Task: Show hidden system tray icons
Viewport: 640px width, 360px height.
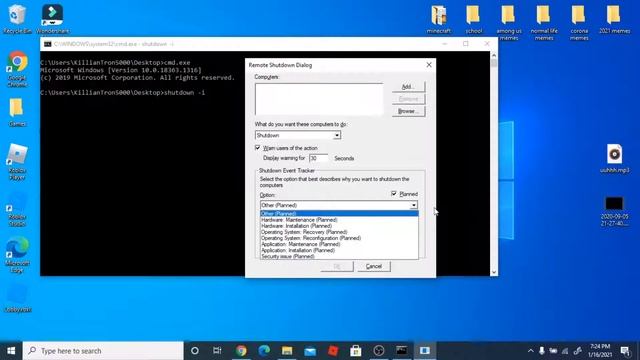Action: [530, 351]
